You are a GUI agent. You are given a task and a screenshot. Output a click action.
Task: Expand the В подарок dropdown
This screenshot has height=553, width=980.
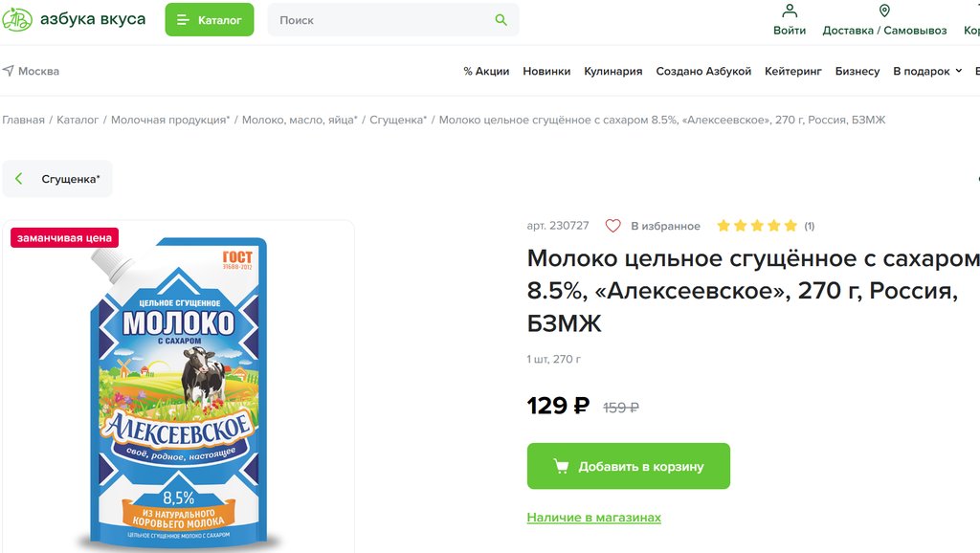926,71
